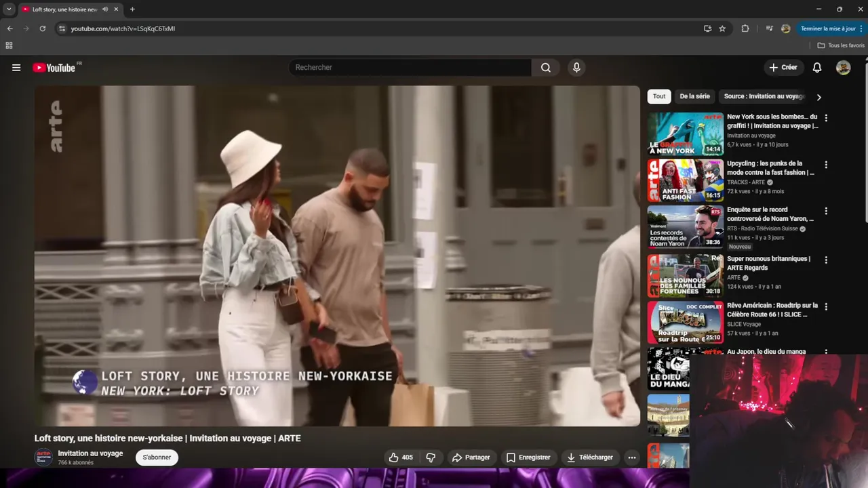Open the Créer menu button
The width and height of the screenshot is (868, 488).
click(783, 68)
